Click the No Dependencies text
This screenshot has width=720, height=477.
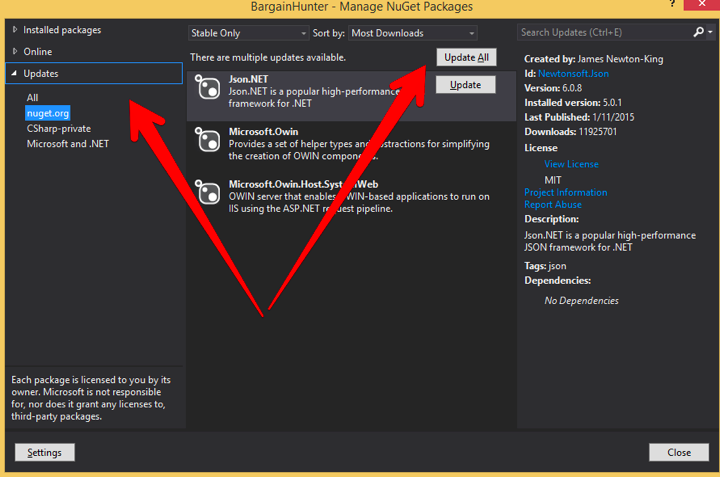581,301
